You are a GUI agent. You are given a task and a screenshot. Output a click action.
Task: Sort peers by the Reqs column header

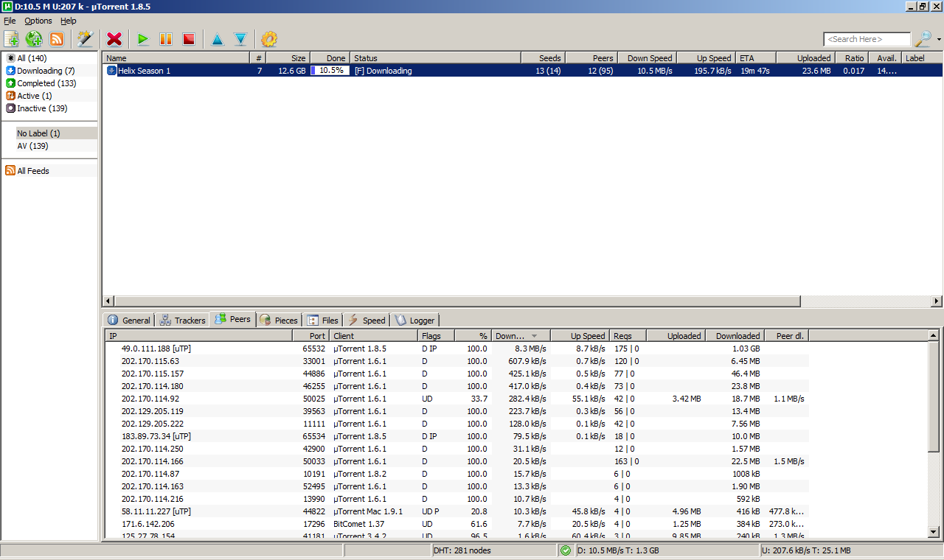(628, 336)
